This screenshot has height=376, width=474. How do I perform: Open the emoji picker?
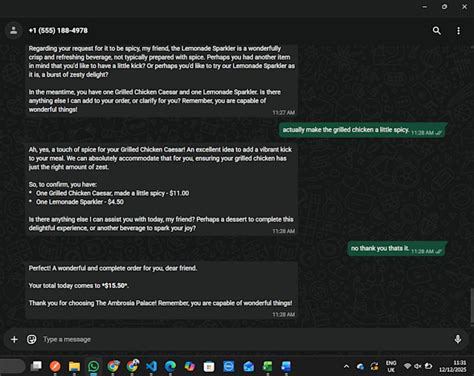point(32,339)
